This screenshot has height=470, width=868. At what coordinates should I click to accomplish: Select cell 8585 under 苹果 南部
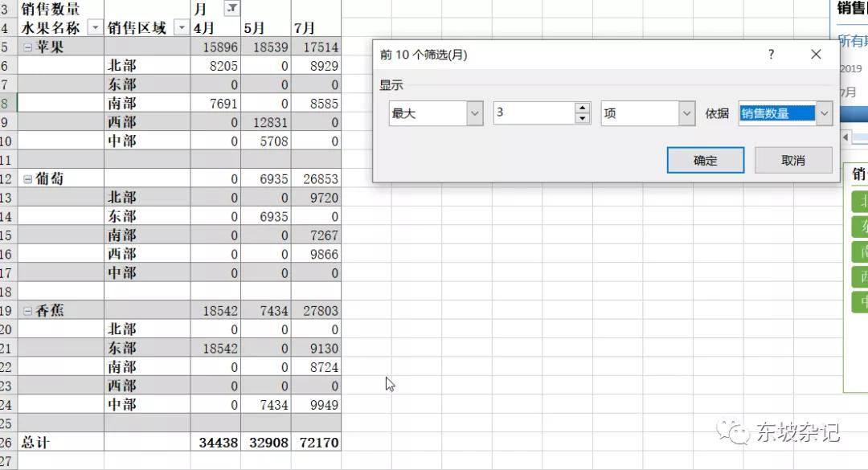[x=316, y=104]
